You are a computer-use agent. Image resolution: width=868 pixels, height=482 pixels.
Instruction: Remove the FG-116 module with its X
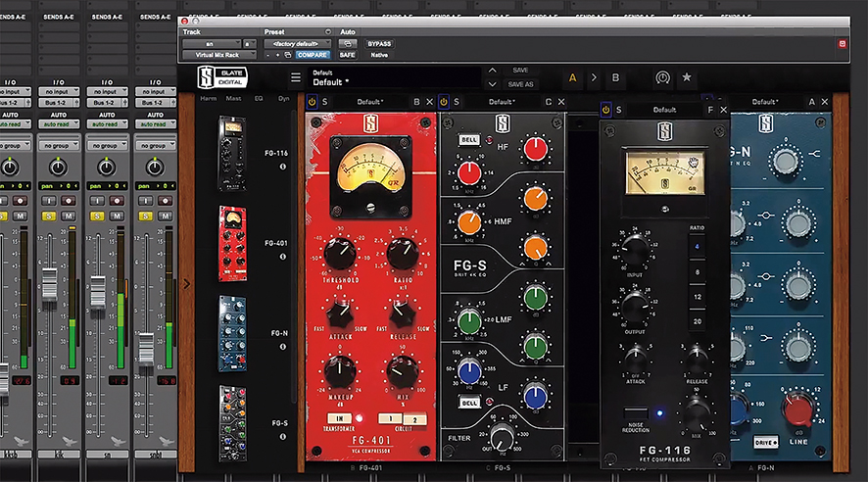click(724, 110)
